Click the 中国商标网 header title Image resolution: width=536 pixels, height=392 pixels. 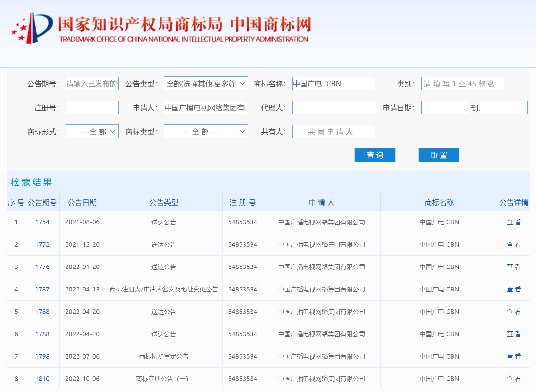271,24
